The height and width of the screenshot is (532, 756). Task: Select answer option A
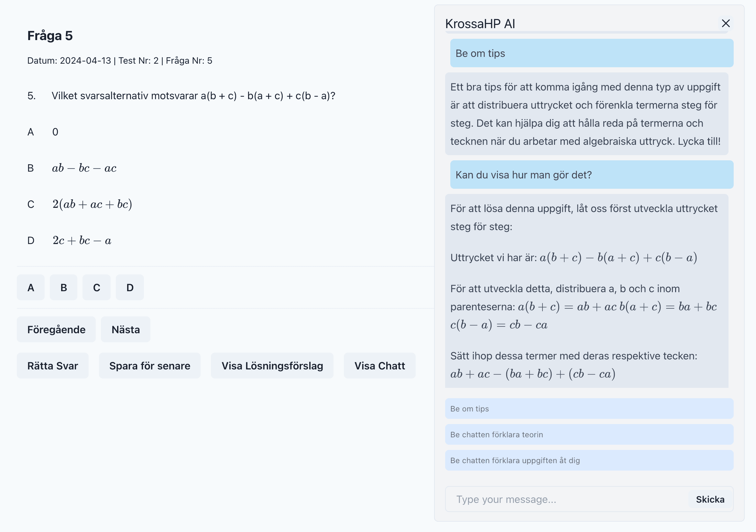(31, 286)
